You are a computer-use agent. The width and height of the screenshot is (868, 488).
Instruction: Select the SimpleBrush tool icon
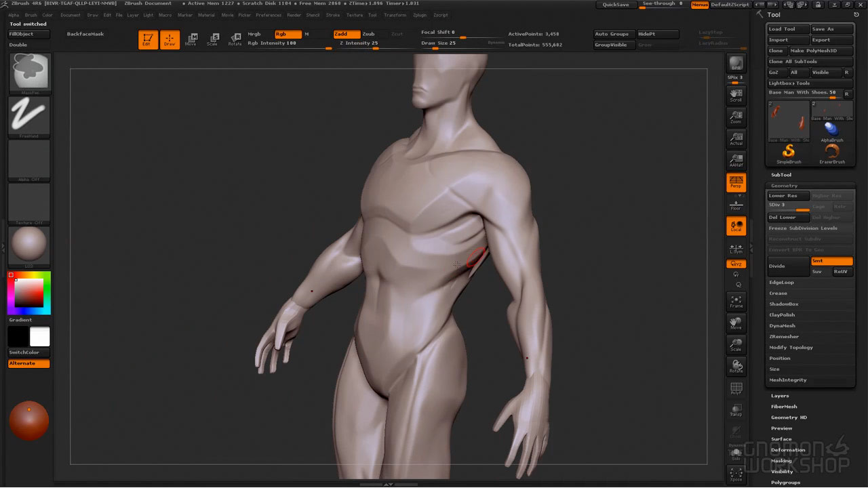(789, 154)
